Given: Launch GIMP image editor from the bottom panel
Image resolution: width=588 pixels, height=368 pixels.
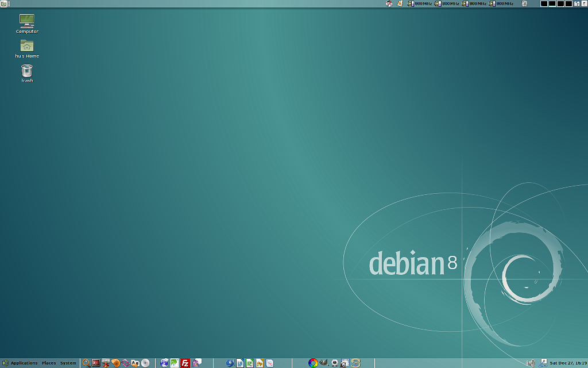Looking at the screenshot, I should click(324, 363).
